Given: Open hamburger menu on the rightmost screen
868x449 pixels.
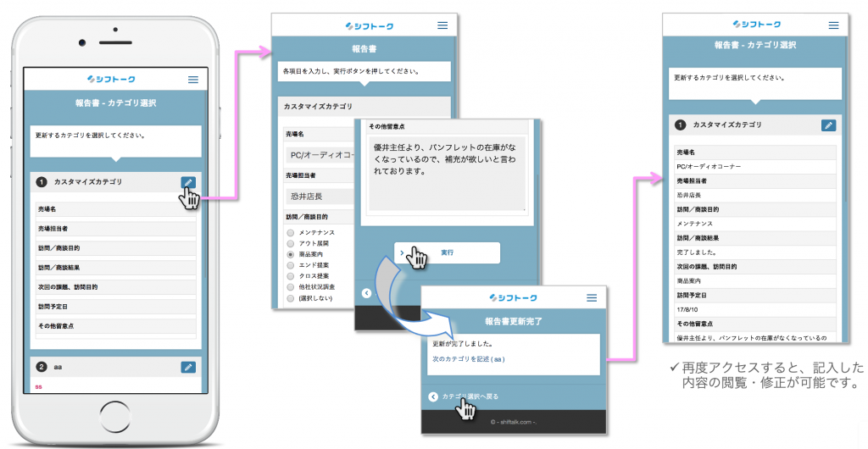Looking at the screenshot, I should [832, 24].
